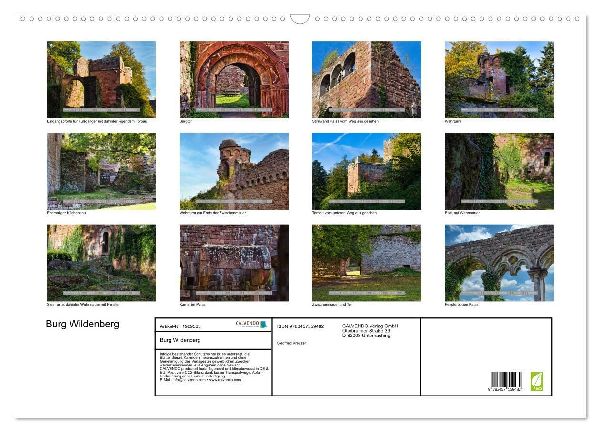This screenshot has width=600, height=432.
Task: Click the caption under the gate tower photo
Action: 97,121
